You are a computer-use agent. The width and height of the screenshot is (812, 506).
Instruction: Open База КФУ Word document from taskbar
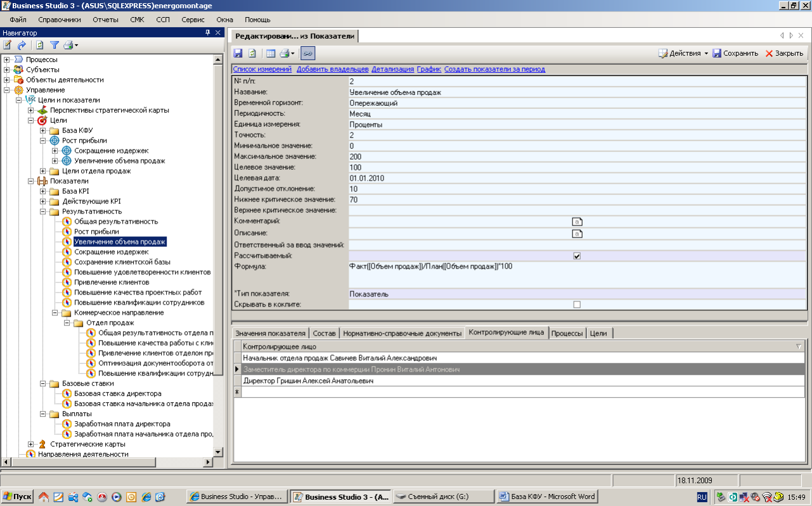[x=546, y=497]
